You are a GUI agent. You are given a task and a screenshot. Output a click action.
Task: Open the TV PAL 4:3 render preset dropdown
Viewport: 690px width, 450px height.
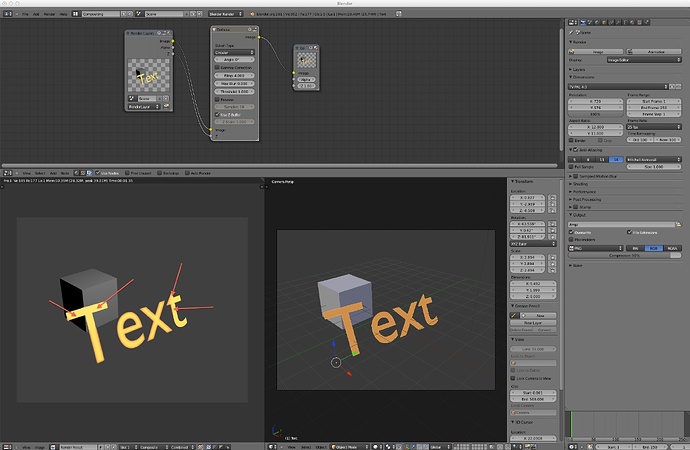coord(618,87)
